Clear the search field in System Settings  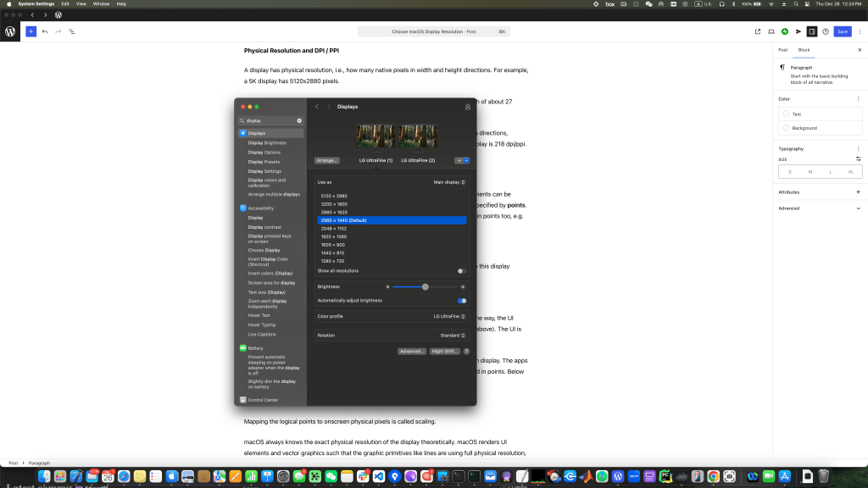click(299, 120)
